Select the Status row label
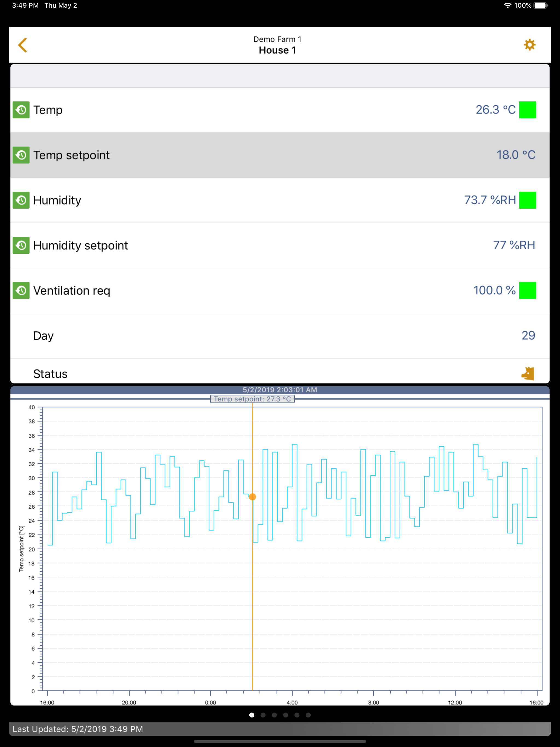Viewport: 560px width, 747px height. coord(50,374)
